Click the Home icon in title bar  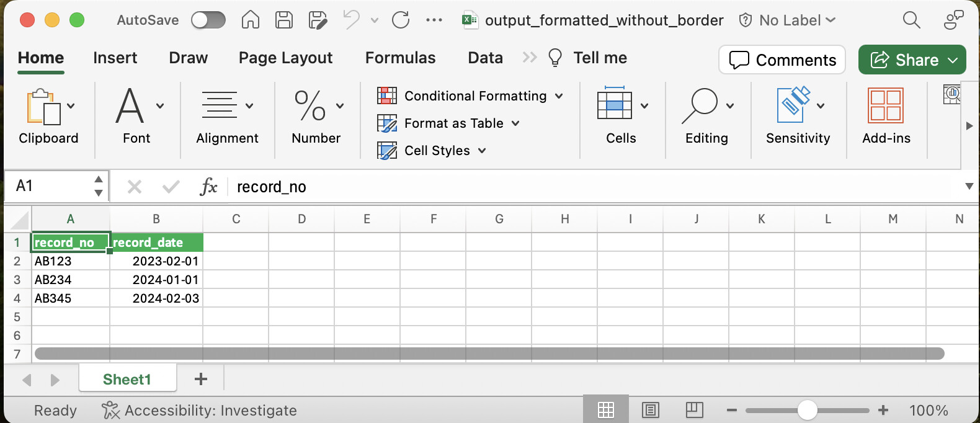[251, 20]
